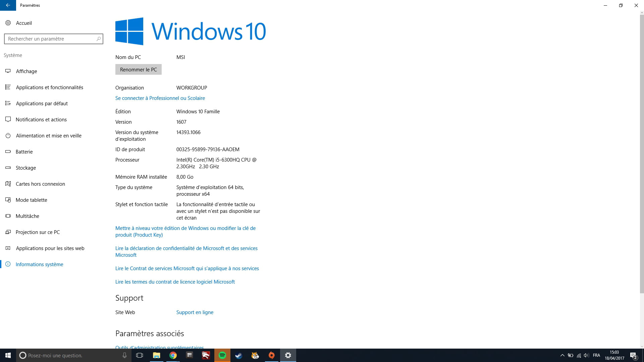This screenshot has width=644, height=362.
Task: Click the Stockage drive icon
Action: (8, 168)
